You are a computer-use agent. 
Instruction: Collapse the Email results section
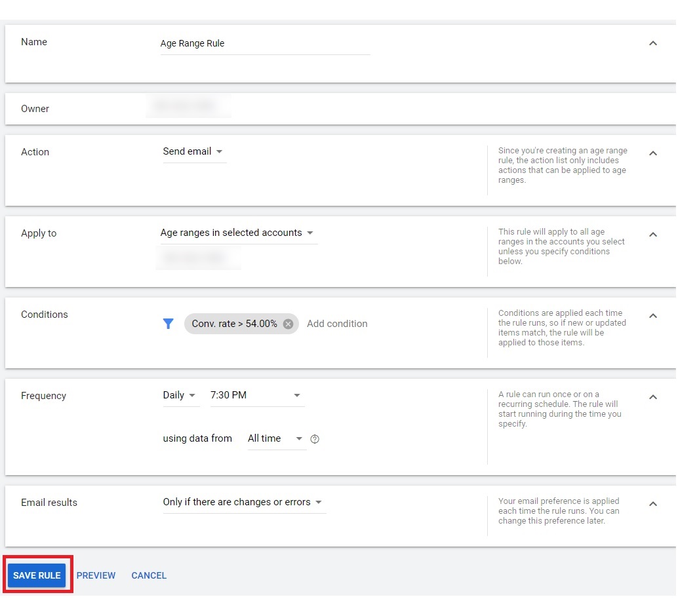click(x=653, y=503)
